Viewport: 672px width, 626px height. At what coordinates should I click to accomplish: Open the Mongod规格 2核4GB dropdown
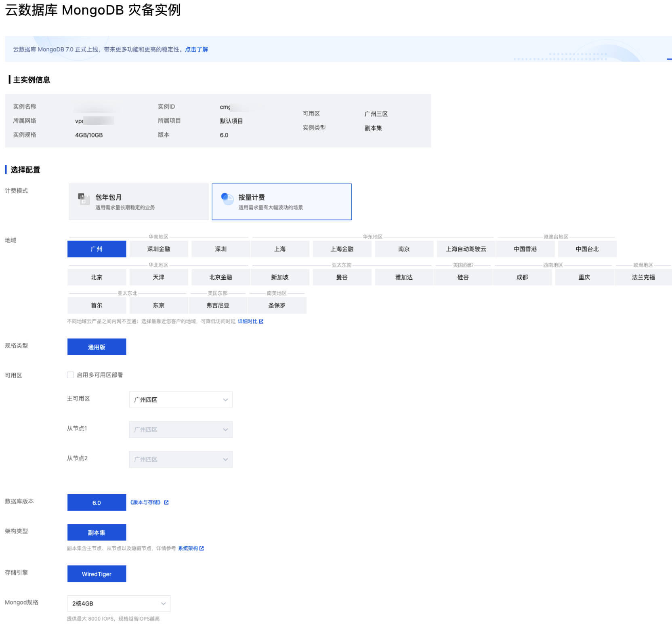(x=118, y=603)
